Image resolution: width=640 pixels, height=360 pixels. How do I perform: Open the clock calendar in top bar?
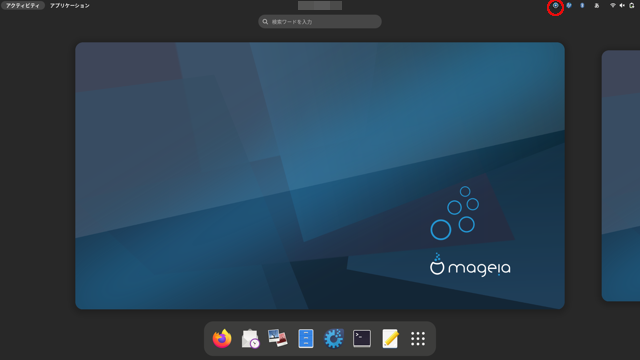320,6
